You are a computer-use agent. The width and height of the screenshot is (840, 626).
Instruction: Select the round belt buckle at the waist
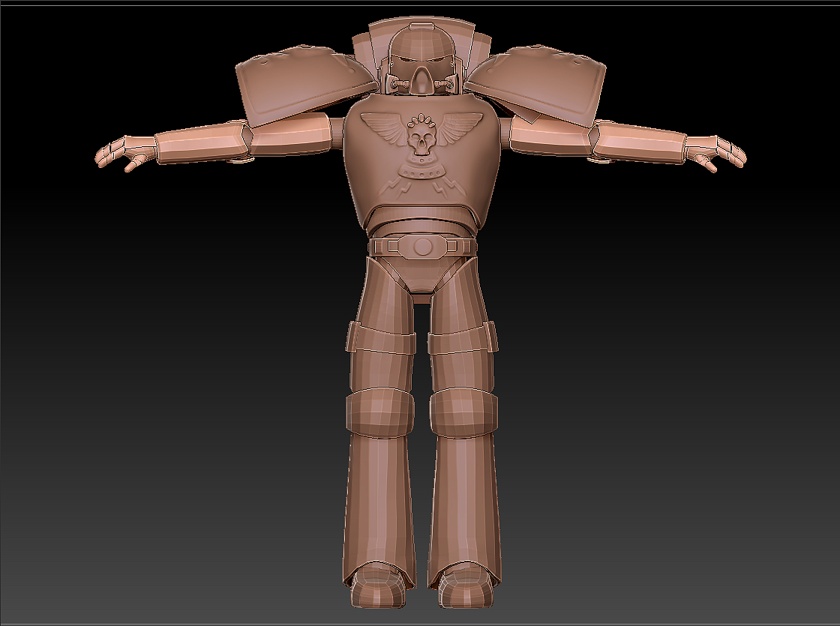pyautogui.click(x=423, y=247)
